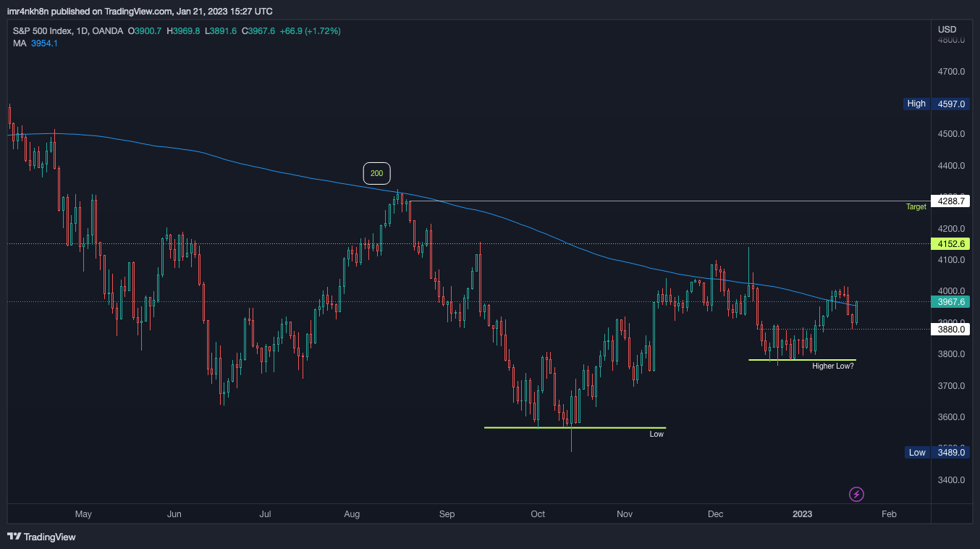Click the 'Jul' label on the time axis

click(265, 514)
